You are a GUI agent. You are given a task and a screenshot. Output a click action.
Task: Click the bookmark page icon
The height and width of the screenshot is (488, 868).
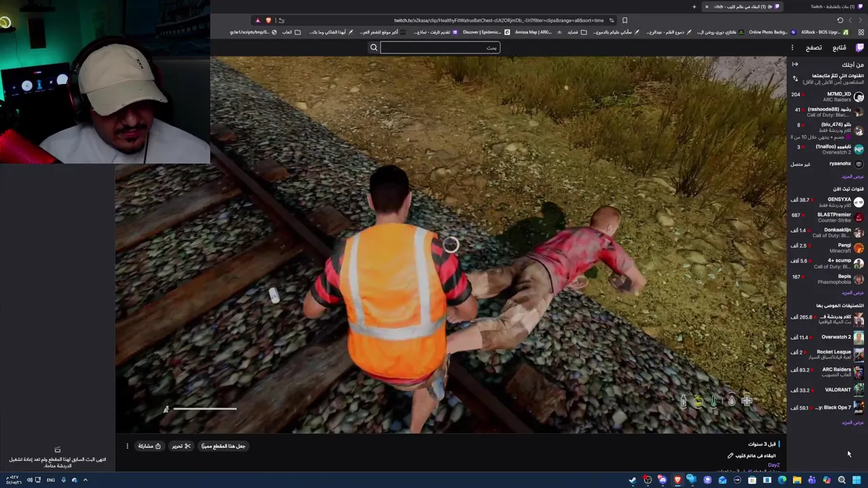pos(625,20)
